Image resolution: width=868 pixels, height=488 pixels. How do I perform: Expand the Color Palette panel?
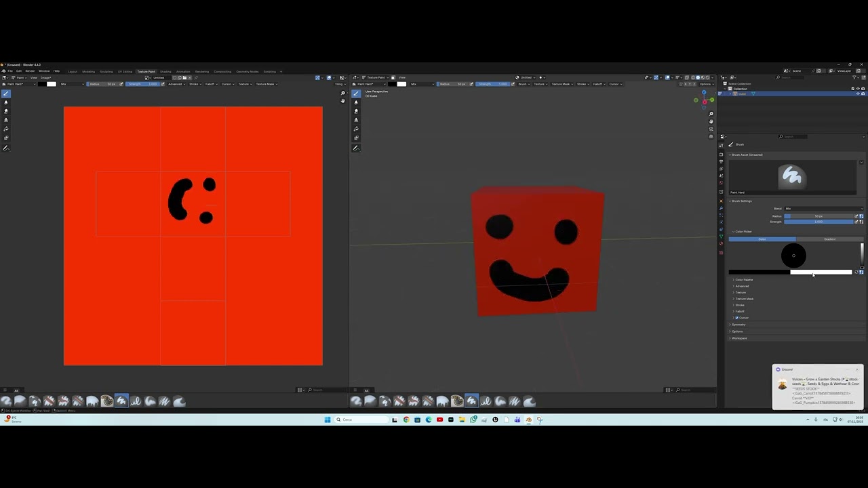744,280
